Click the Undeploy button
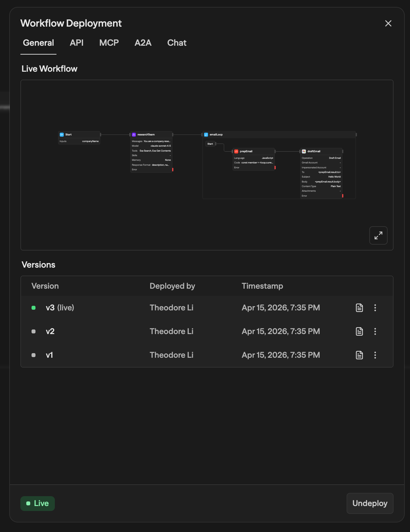Image resolution: width=410 pixels, height=532 pixels. pyautogui.click(x=370, y=503)
